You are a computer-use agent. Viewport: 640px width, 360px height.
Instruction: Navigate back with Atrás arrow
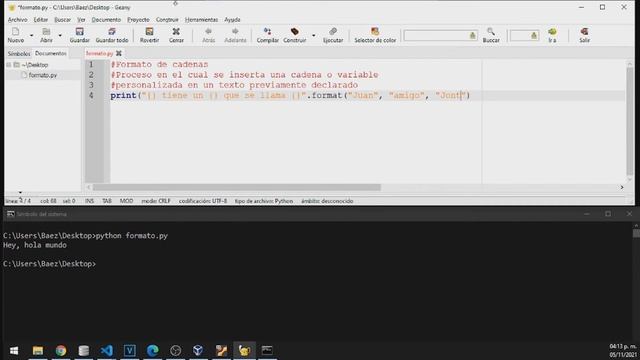(209, 32)
